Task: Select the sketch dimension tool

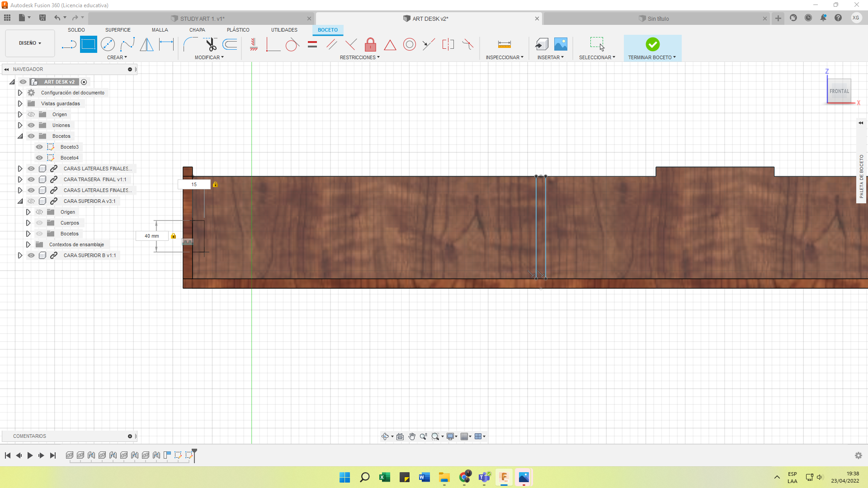Action: coord(166,44)
